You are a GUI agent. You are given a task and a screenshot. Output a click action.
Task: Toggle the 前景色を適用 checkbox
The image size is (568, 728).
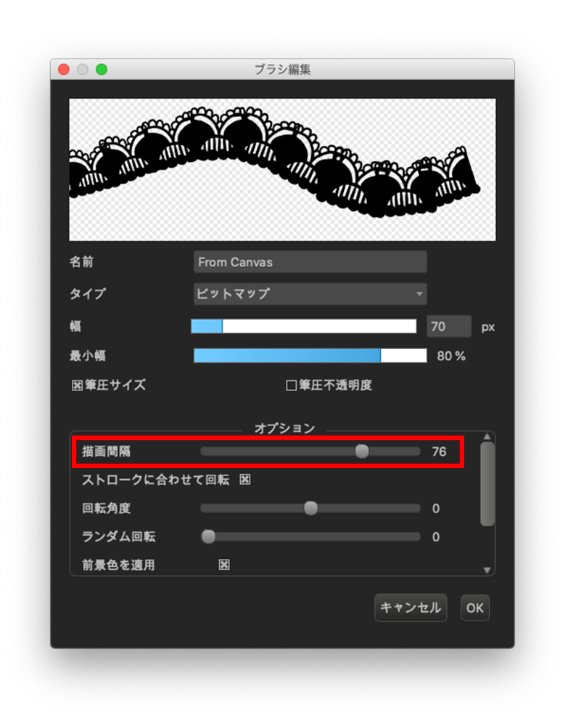coord(224,565)
